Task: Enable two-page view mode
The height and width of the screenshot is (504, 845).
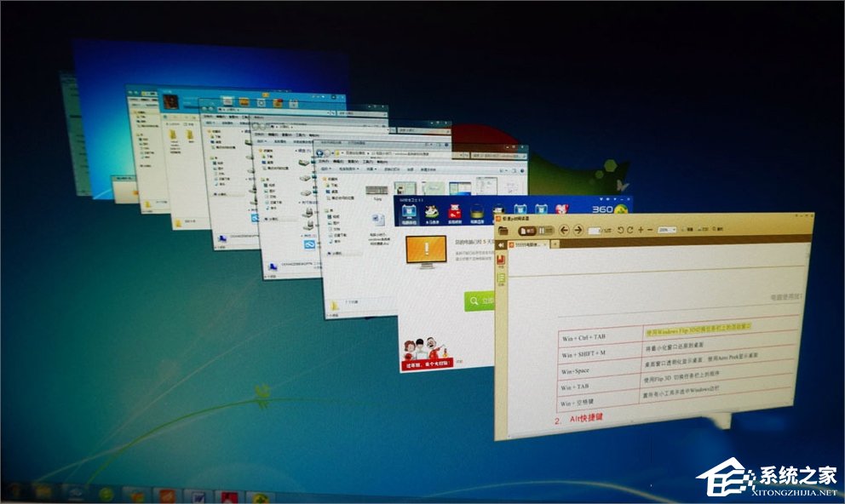Action: click(x=543, y=230)
